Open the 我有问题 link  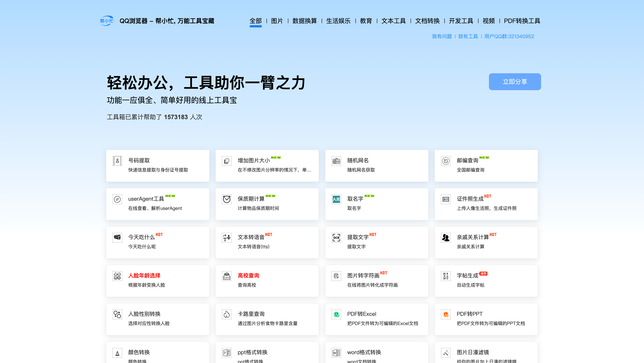(442, 36)
